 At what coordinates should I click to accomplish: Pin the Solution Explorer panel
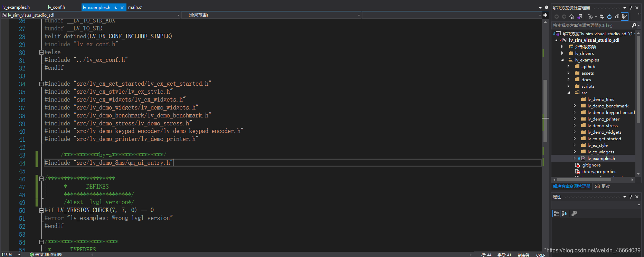[x=631, y=8]
